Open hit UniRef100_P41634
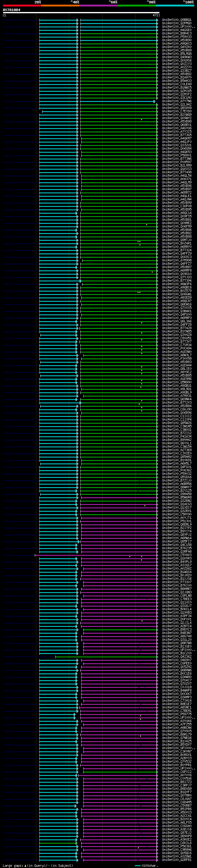 point(177,436)
